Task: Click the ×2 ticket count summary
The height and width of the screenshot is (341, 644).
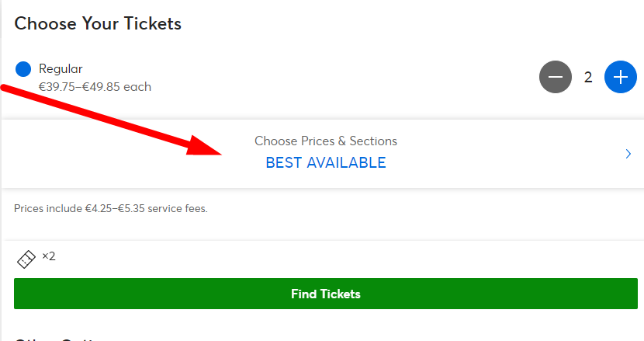Action: [x=48, y=256]
